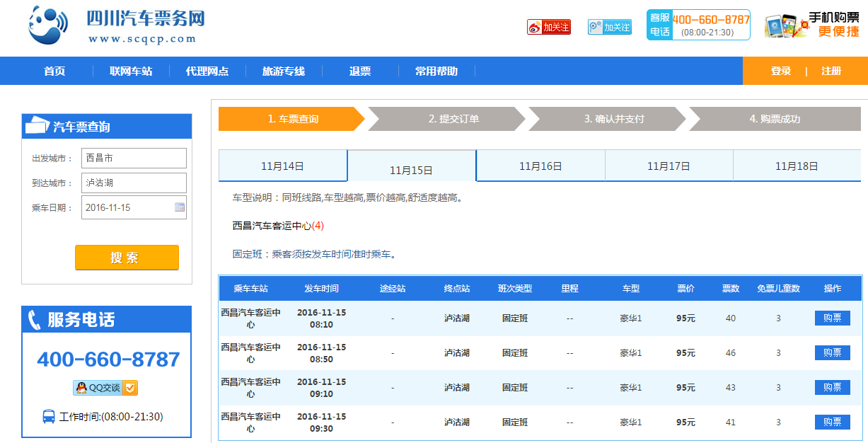This screenshot has height=443, width=868.
Task: Click the 票数 column header
Action: (x=731, y=289)
